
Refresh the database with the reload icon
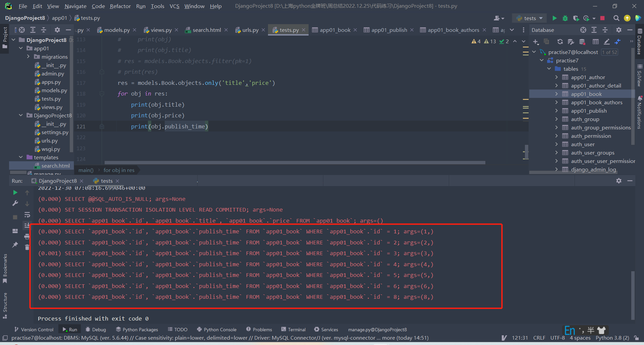[560, 42]
